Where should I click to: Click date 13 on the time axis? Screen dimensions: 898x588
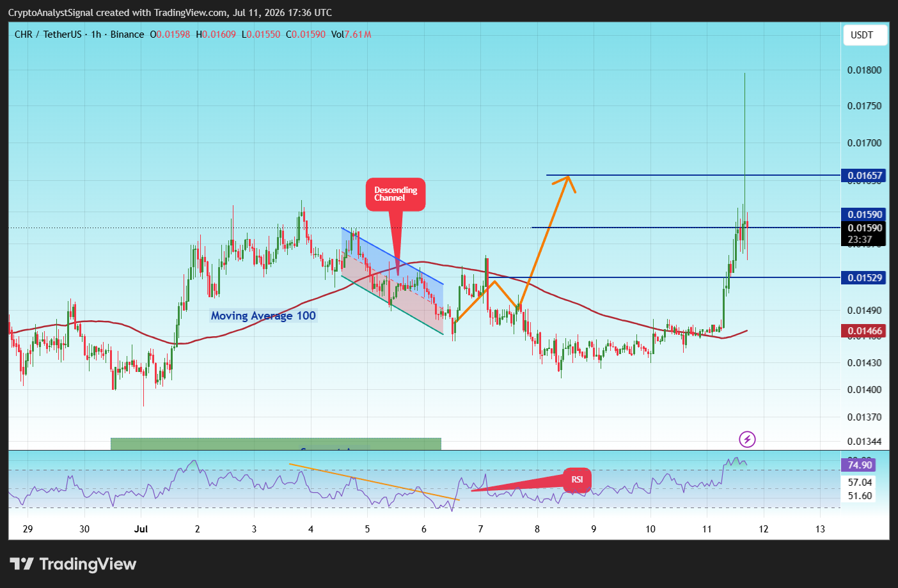(821, 529)
